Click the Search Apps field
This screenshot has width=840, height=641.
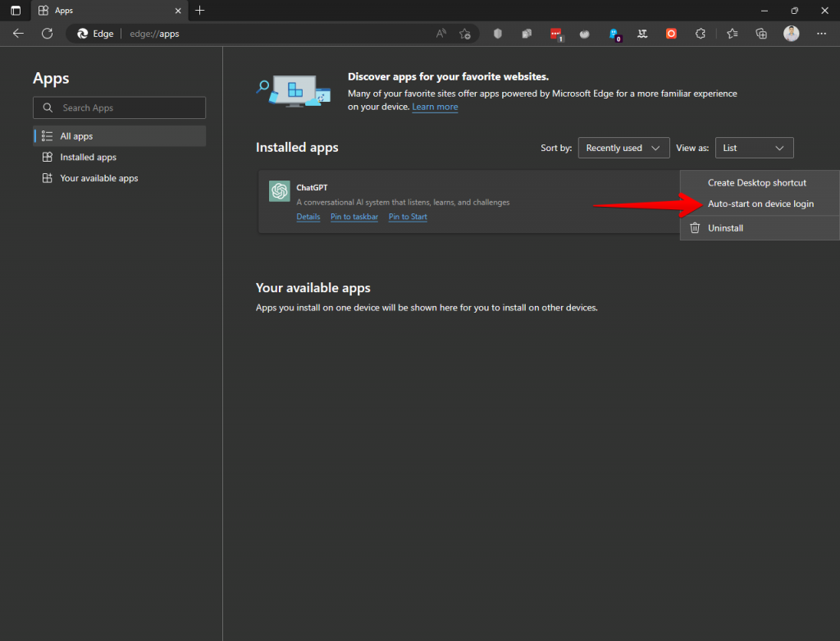pyautogui.click(x=120, y=108)
